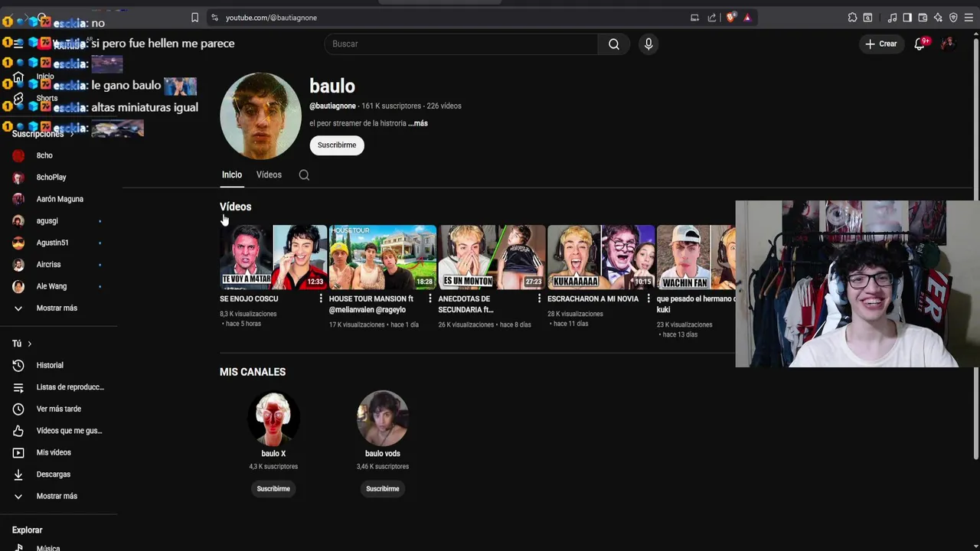The width and height of the screenshot is (980, 551).
Task: Open the Leo AI sparkle icon
Action: click(x=938, y=18)
